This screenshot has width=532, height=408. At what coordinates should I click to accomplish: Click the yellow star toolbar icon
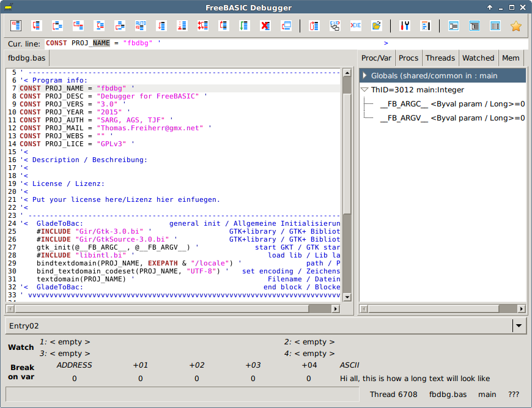pyautogui.click(x=515, y=26)
